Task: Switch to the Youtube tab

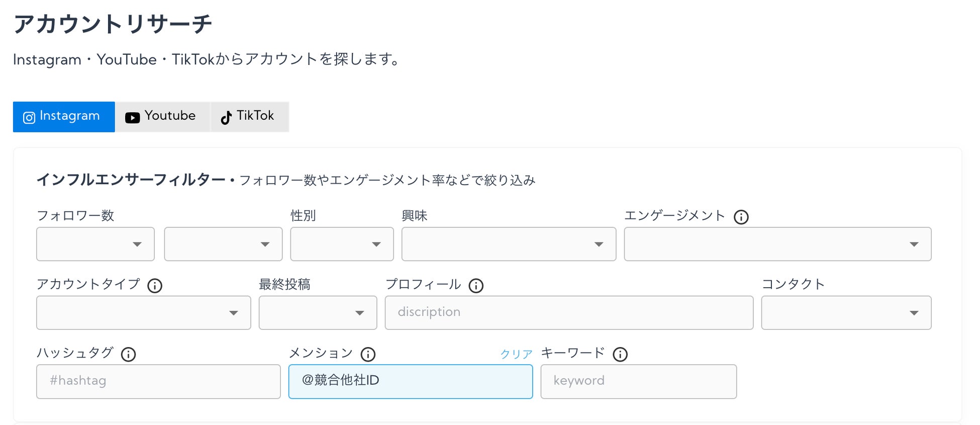Action: point(162,117)
